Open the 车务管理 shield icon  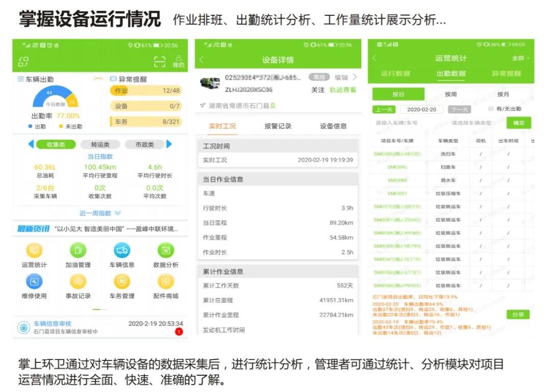coord(122,282)
